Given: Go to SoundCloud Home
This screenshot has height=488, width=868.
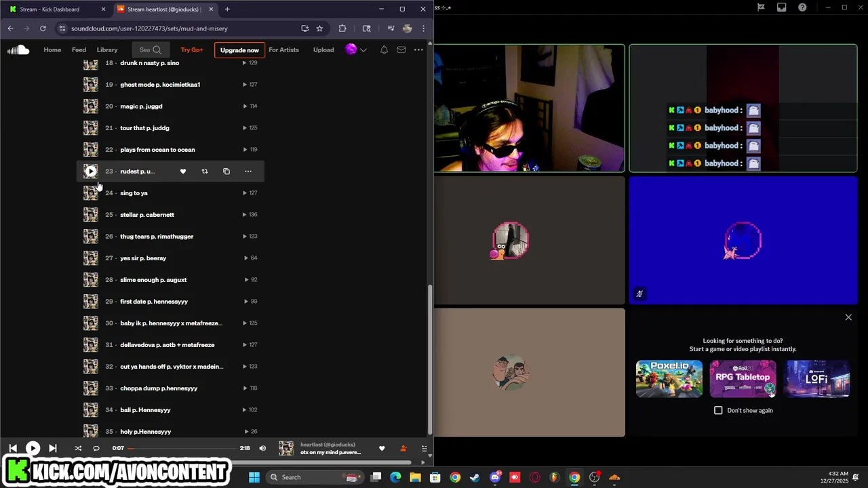Looking at the screenshot, I should tap(52, 49).
